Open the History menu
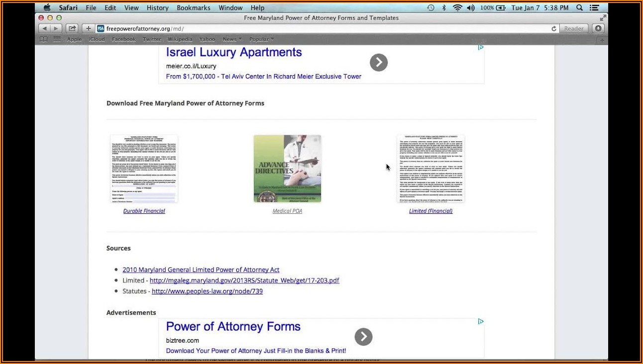The width and height of the screenshot is (643, 364). tap(157, 8)
